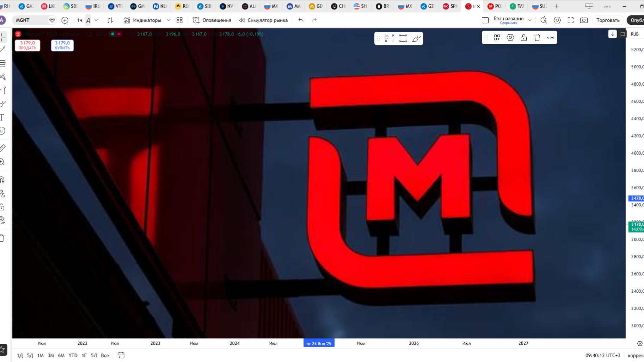Redo the last undone action
Image resolution: width=644 pixels, height=362 pixels.
[314, 20]
